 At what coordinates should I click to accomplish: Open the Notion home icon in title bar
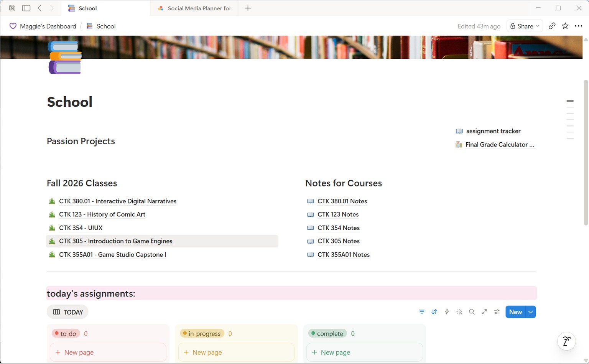(x=12, y=8)
